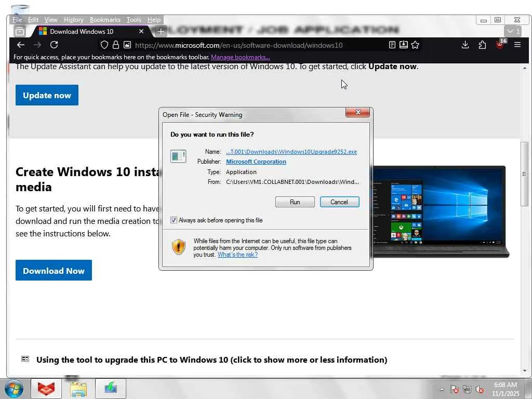This screenshot has width=532, height=399.
Task: Click the scrollbar up arrow
Action: [525, 68]
